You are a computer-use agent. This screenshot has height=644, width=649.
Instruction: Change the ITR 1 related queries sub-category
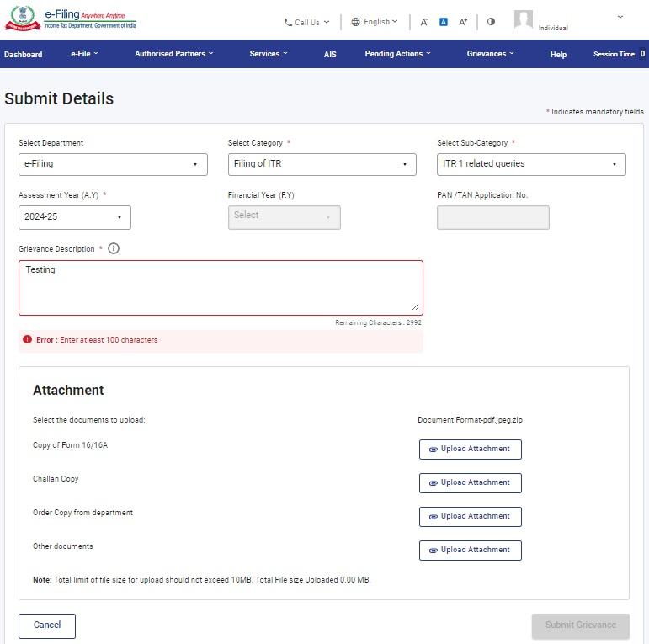[531, 164]
